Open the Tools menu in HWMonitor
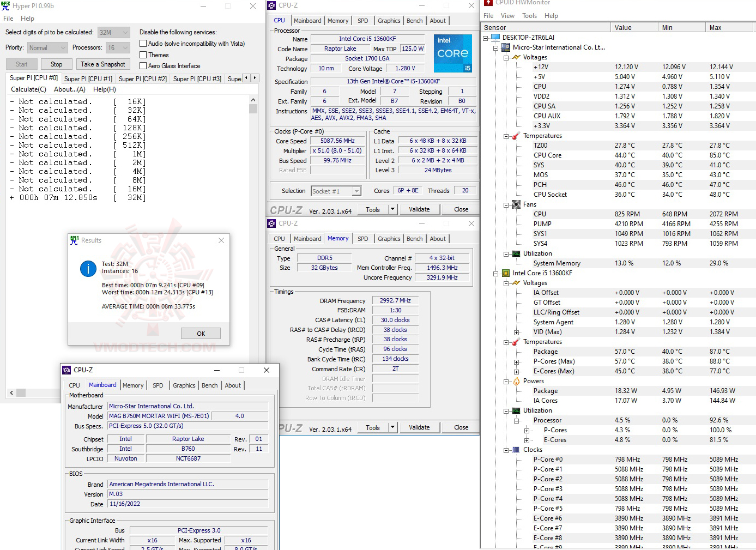This screenshot has width=756, height=550. [529, 16]
